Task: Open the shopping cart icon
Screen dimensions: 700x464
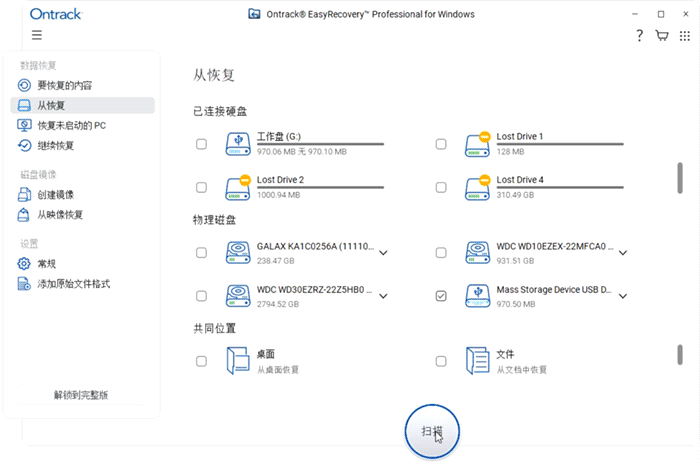Action: pos(662,35)
